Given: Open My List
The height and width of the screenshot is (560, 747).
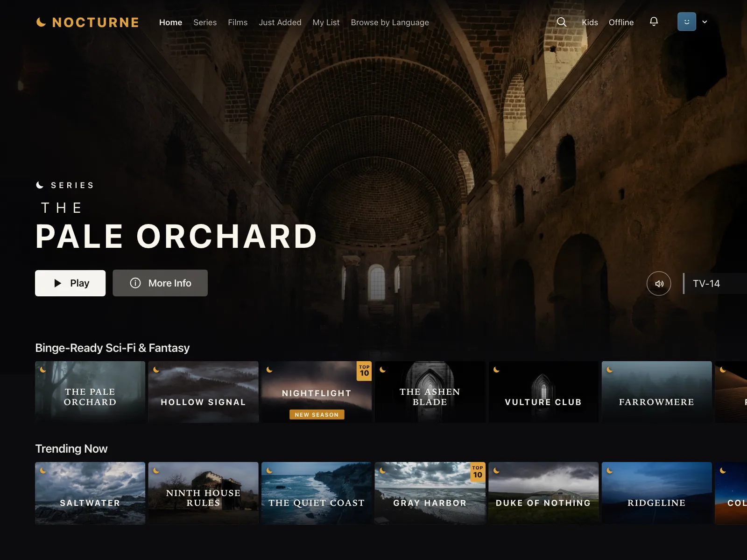Looking at the screenshot, I should [326, 22].
